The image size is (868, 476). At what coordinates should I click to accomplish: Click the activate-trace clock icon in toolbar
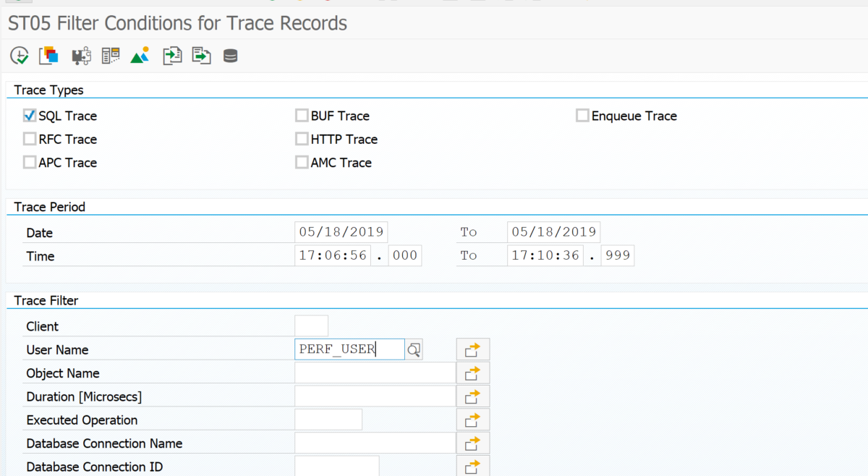[19, 55]
